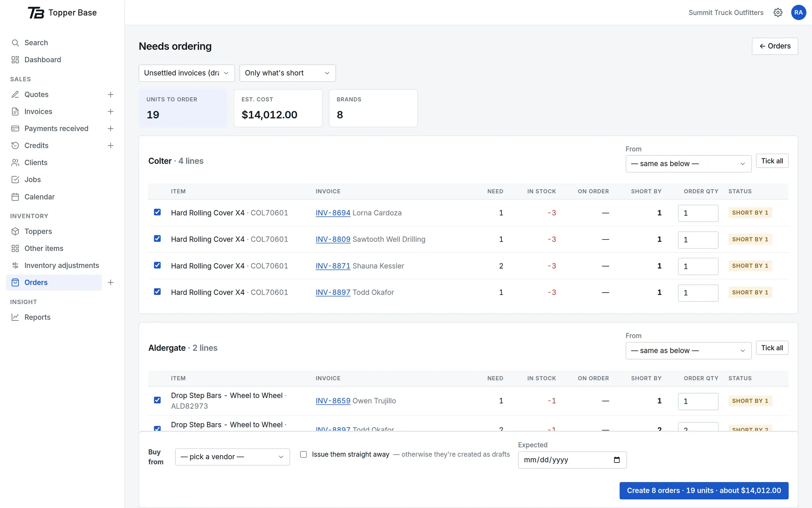Edit order qty for Shauna Kessler line
Screen dimensions: 812x508
[698, 266]
